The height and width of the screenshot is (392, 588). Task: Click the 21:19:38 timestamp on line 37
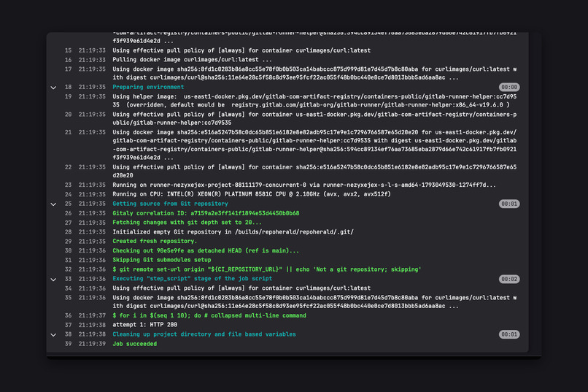pyautogui.click(x=92, y=325)
